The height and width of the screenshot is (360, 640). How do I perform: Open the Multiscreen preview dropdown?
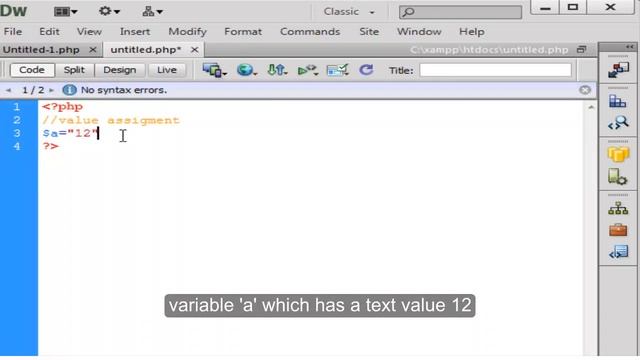click(214, 70)
